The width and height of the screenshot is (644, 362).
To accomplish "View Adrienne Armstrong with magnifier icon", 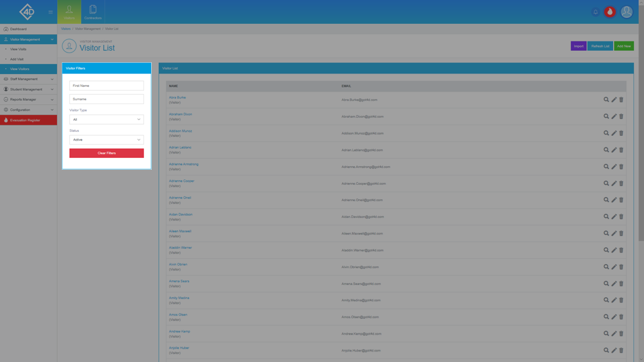I will 606,167.
